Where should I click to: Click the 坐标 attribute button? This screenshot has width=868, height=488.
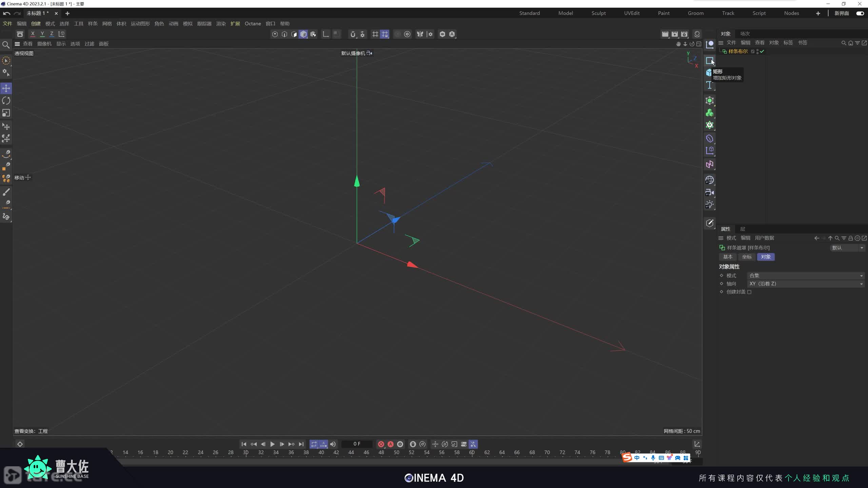pos(747,257)
